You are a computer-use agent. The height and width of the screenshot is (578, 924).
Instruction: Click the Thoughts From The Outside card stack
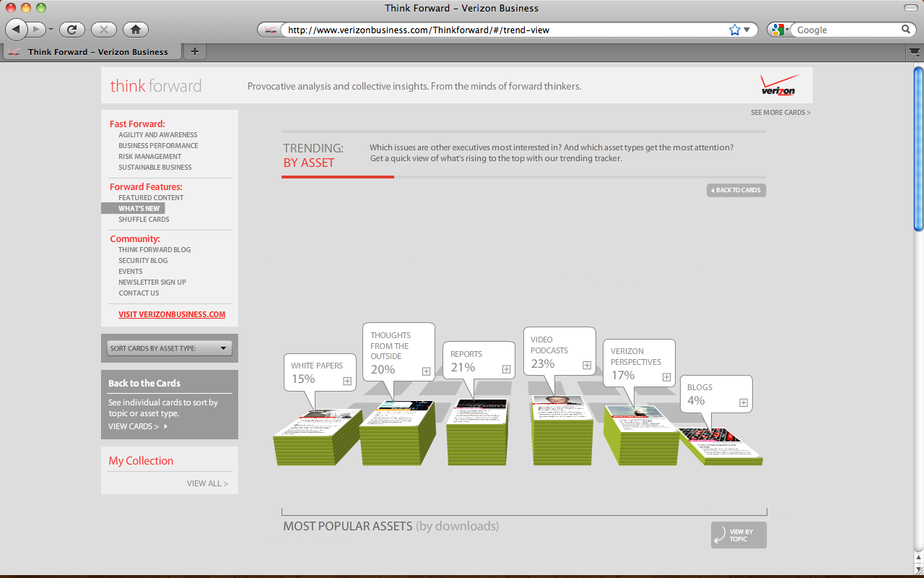[x=398, y=433]
